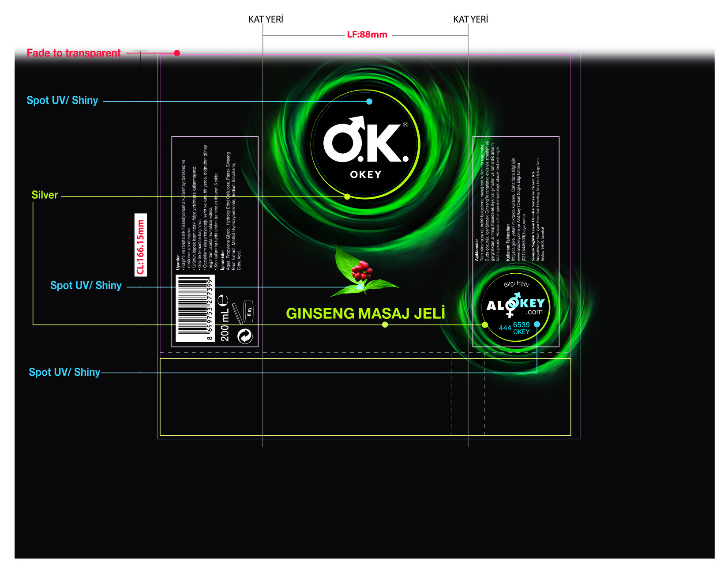Image resolution: width=728 pixels, height=570 pixels.
Task: Click the estimated 'e' mark beside 200 mL
Action: pos(223,301)
